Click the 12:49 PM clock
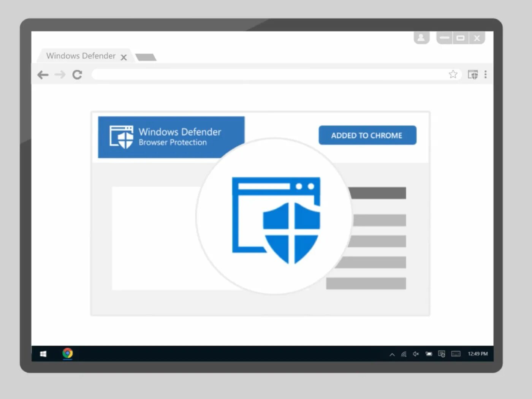Image resolution: width=532 pixels, height=399 pixels. (x=478, y=354)
